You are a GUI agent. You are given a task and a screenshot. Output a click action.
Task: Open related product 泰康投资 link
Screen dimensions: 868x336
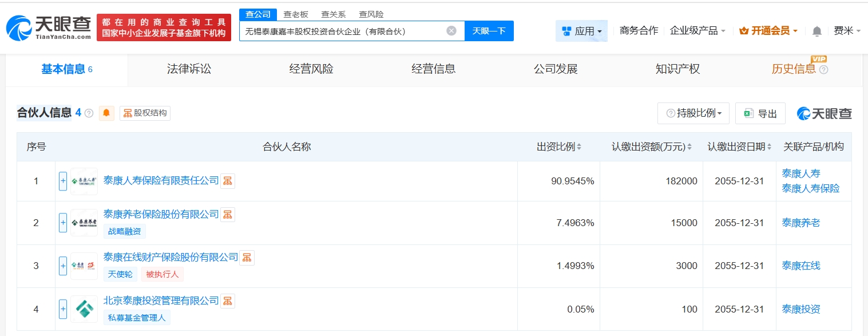click(801, 309)
